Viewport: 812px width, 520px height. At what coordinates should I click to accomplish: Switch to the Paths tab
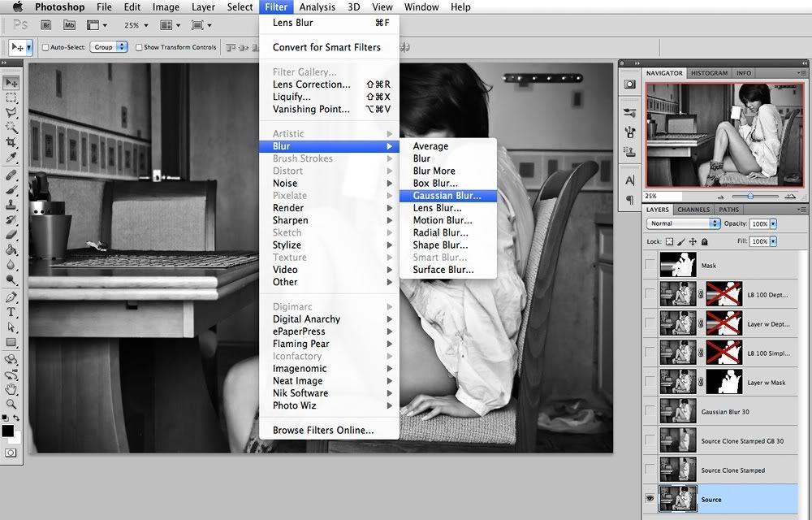pos(728,210)
